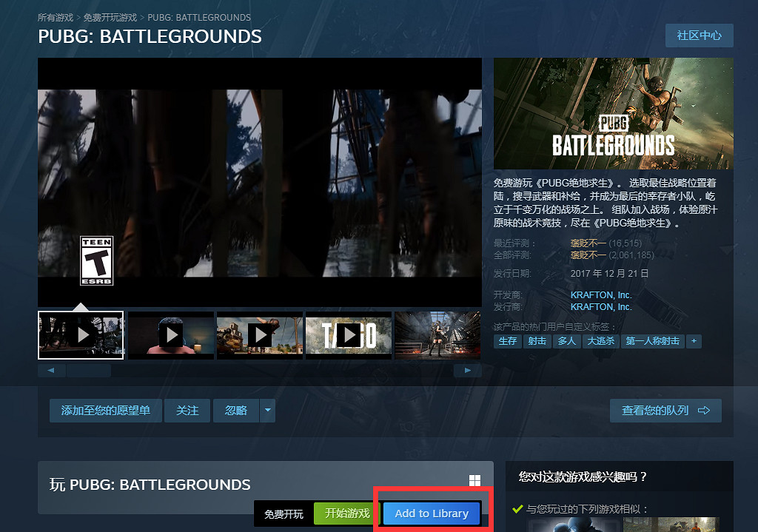Click the + icon to add a tag
Screen dimensions: 758x532
tap(693, 341)
